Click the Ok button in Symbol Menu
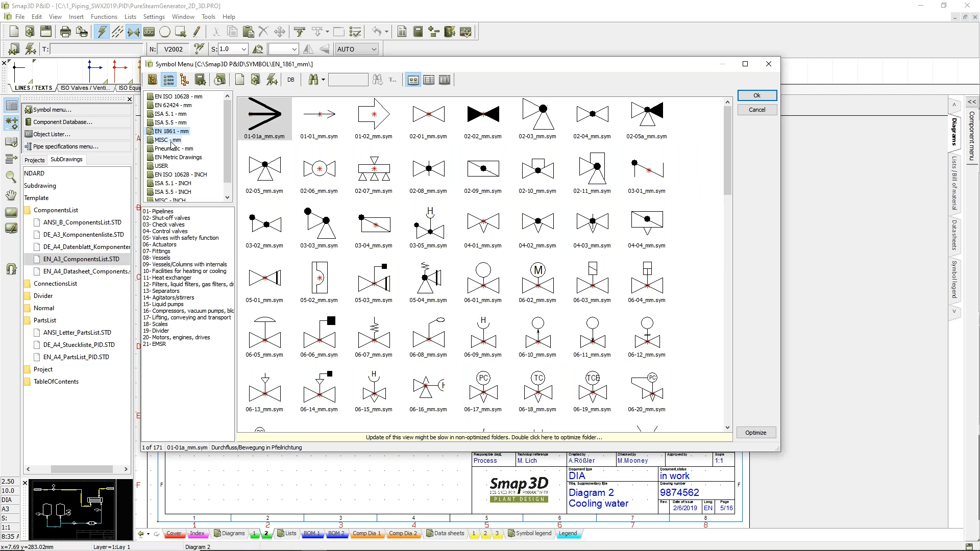 coord(757,95)
